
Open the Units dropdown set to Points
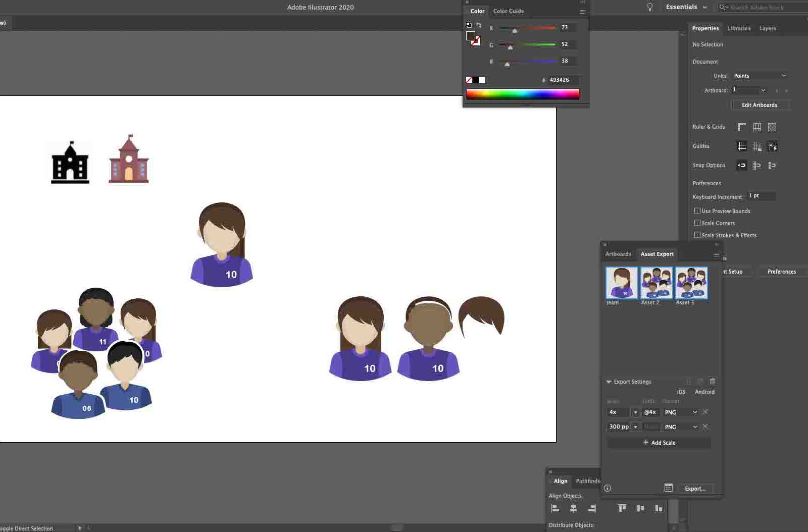click(x=760, y=76)
